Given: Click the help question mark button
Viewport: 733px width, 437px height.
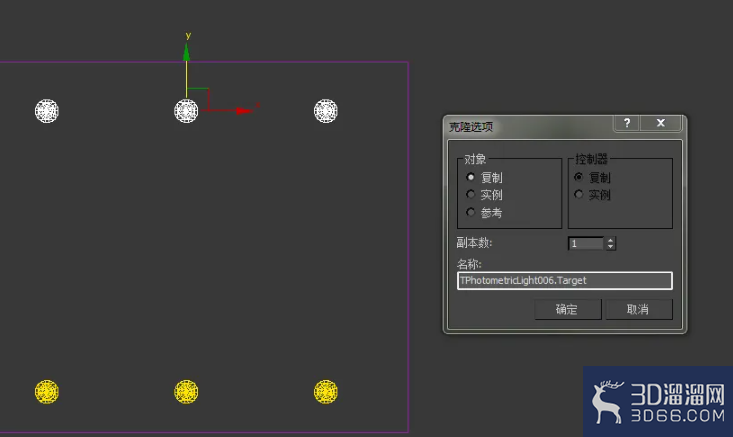Looking at the screenshot, I should 627,123.
